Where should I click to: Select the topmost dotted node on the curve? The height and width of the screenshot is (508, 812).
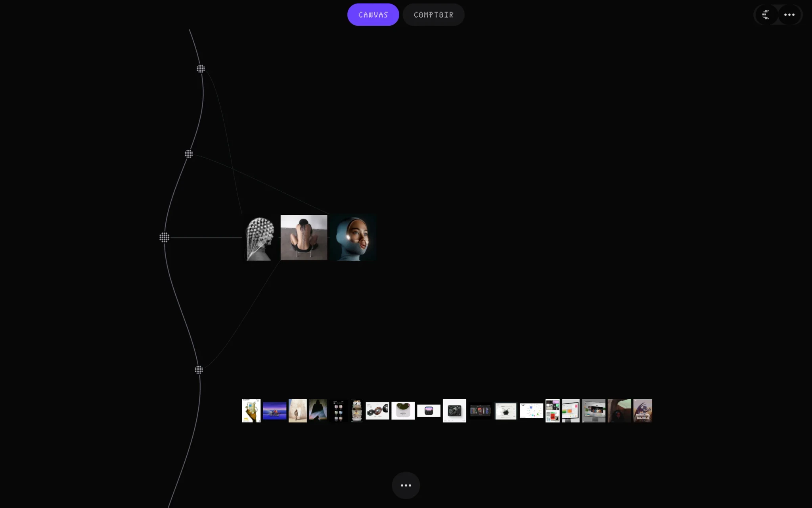pos(201,69)
